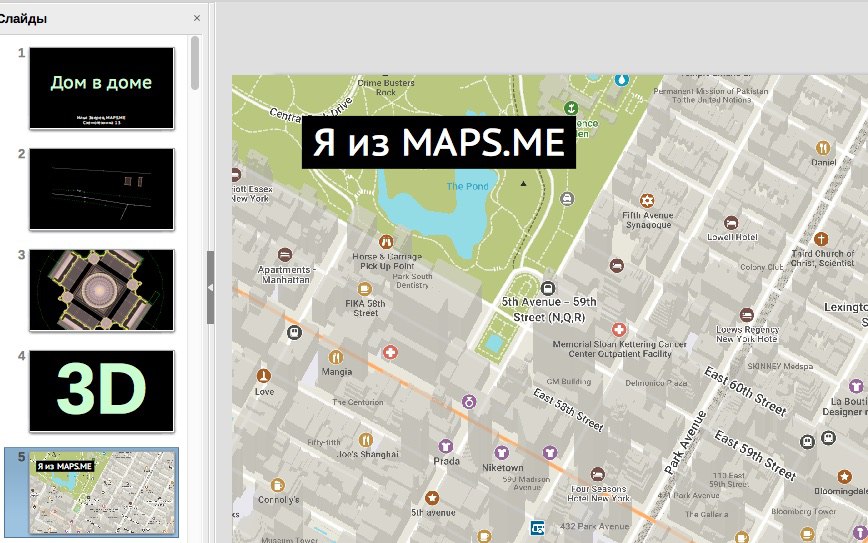Click the Connolly's pub icon
868x543 pixels.
(x=277, y=485)
